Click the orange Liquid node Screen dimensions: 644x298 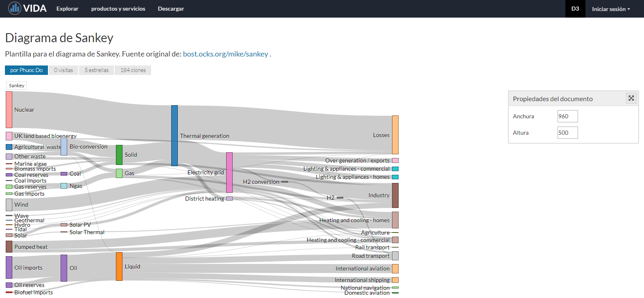[x=119, y=266]
